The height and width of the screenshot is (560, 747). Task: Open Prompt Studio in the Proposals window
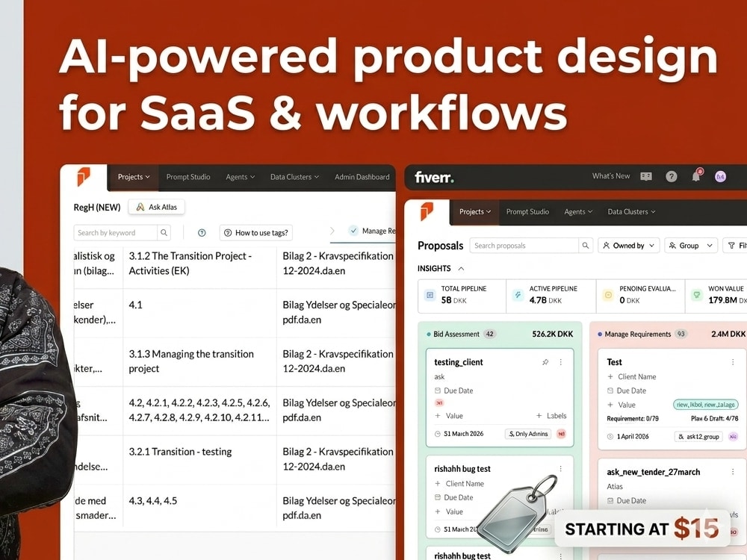coord(527,212)
